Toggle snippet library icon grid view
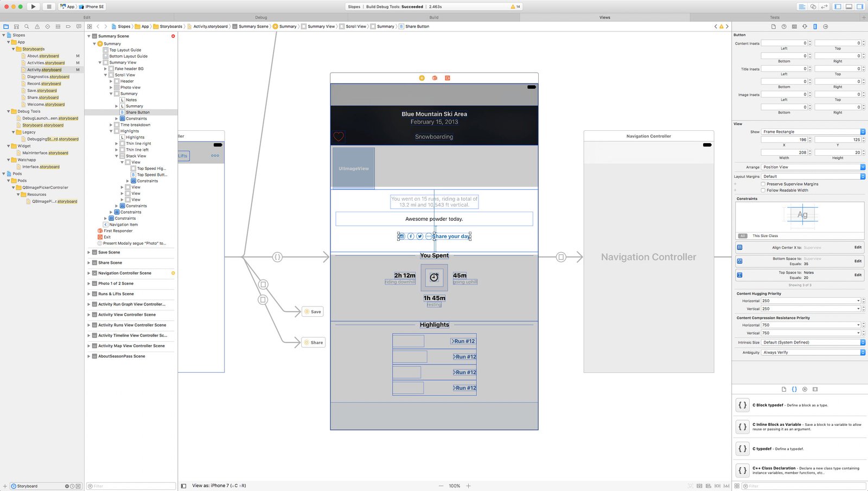Screen dimensions: 868x491 tap(737, 486)
